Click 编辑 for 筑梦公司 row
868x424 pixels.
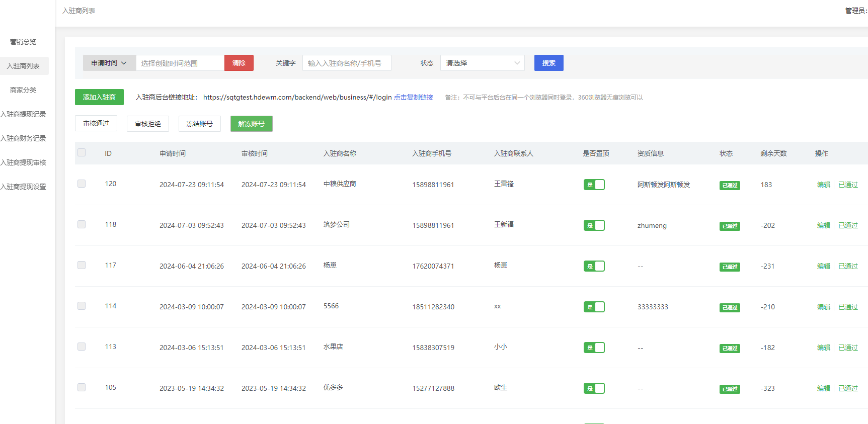(x=823, y=225)
